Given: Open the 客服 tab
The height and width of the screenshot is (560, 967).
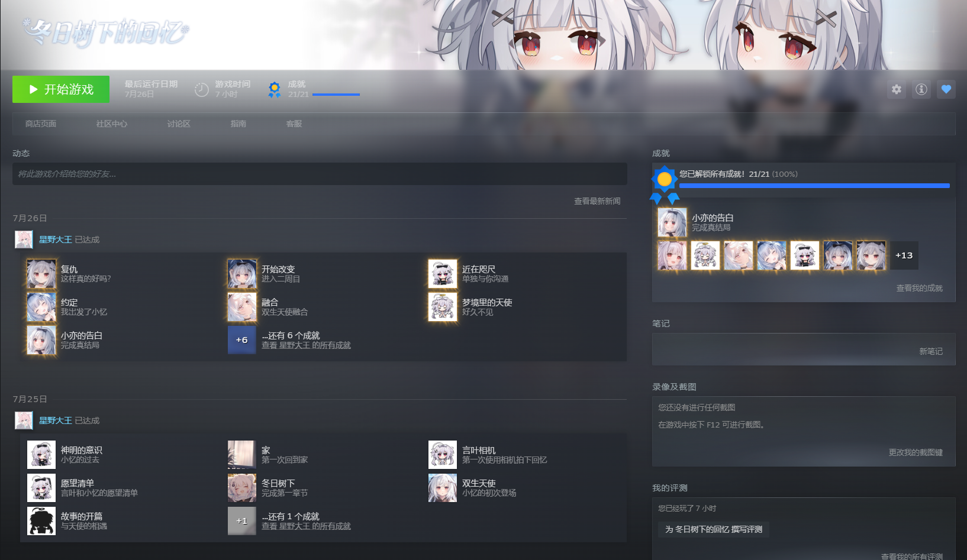Looking at the screenshot, I should click(294, 124).
